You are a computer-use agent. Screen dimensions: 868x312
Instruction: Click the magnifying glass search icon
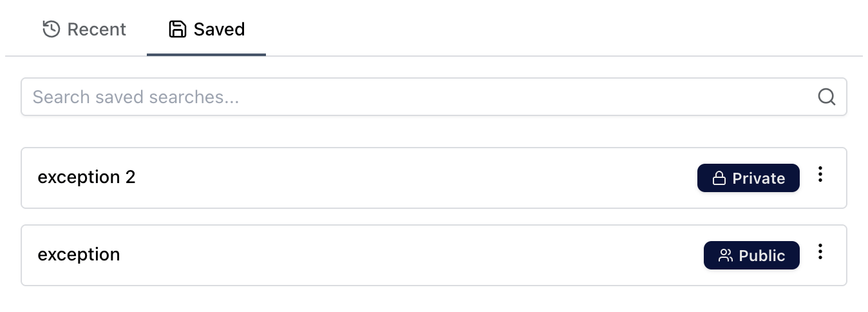pos(826,97)
